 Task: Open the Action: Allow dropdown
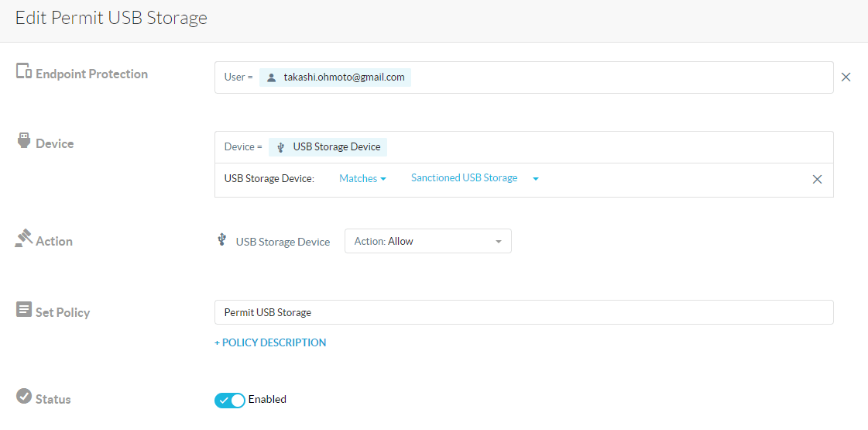coord(428,241)
